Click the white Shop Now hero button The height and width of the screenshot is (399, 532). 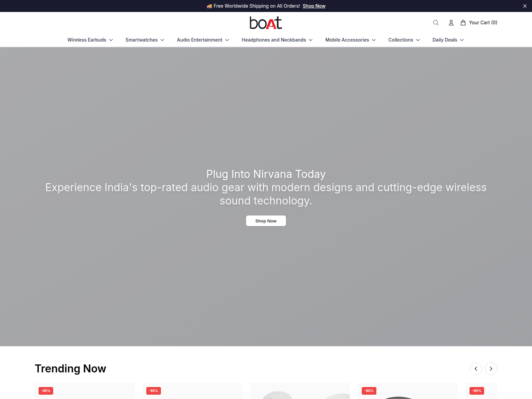click(266, 221)
